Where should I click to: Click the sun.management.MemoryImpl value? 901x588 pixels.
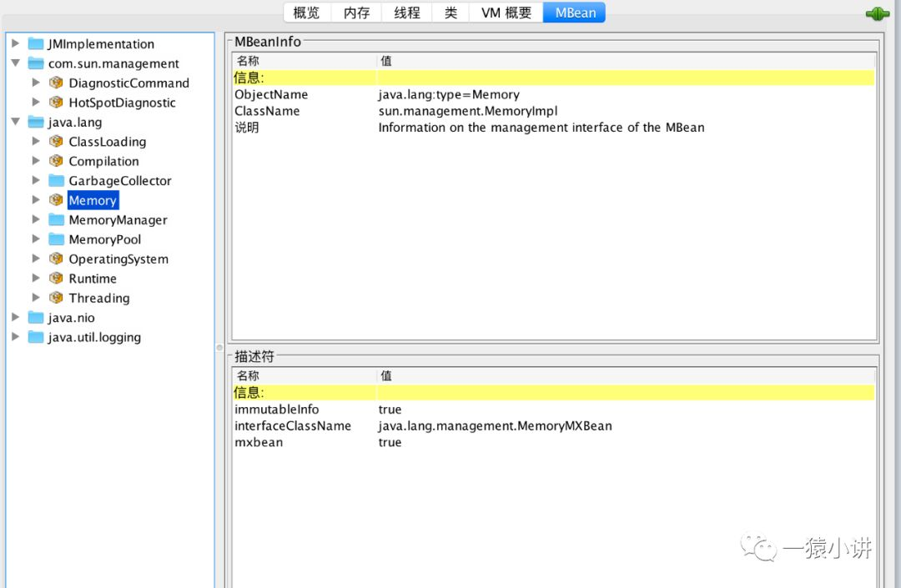coord(468,111)
